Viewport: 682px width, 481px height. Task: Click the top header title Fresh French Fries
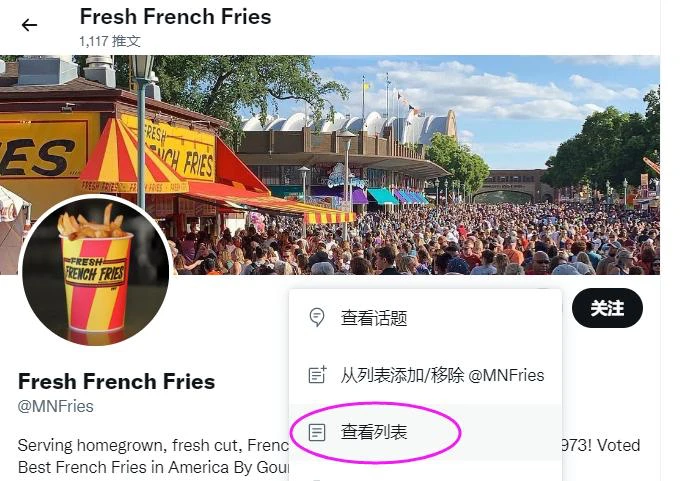click(175, 17)
